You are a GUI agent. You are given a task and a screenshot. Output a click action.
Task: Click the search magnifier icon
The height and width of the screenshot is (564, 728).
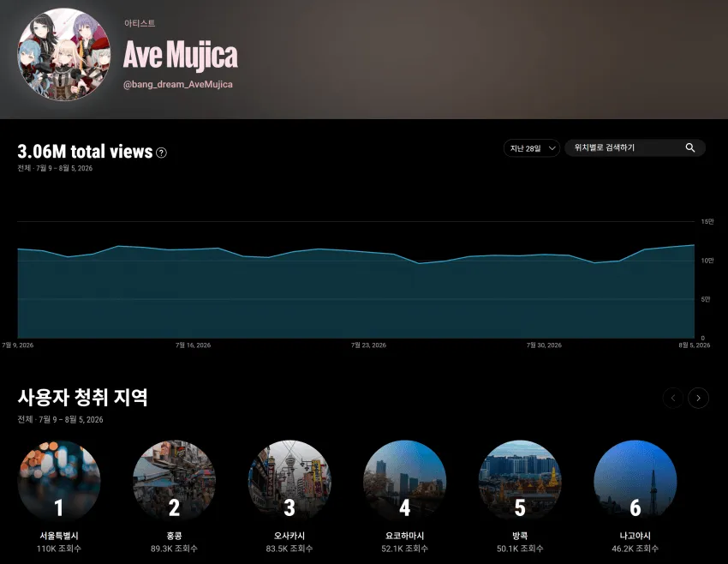coord(690,147)
